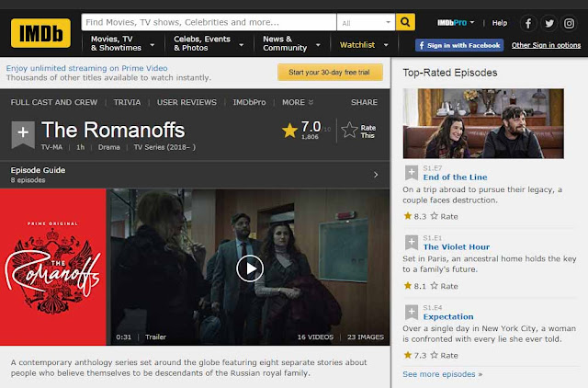Click Start your 30-day free trial
The width and height of the screenshot is (588, 388).
pyautogui.click(x=330, y=72)
